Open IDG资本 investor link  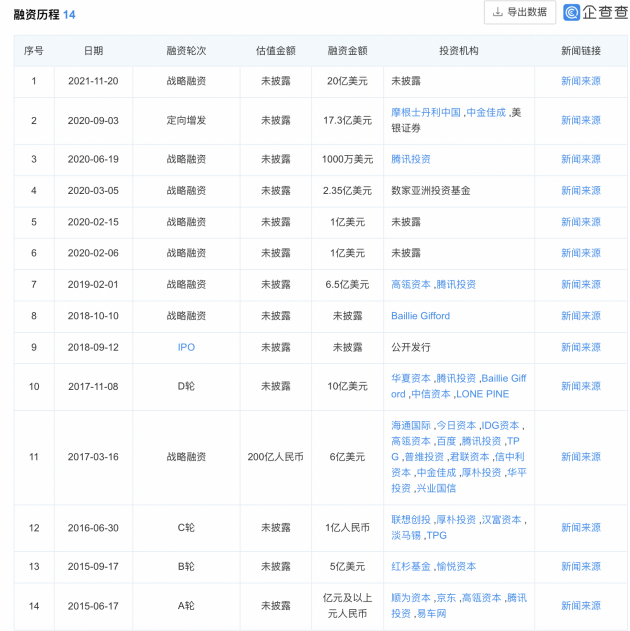coord(500,425)
